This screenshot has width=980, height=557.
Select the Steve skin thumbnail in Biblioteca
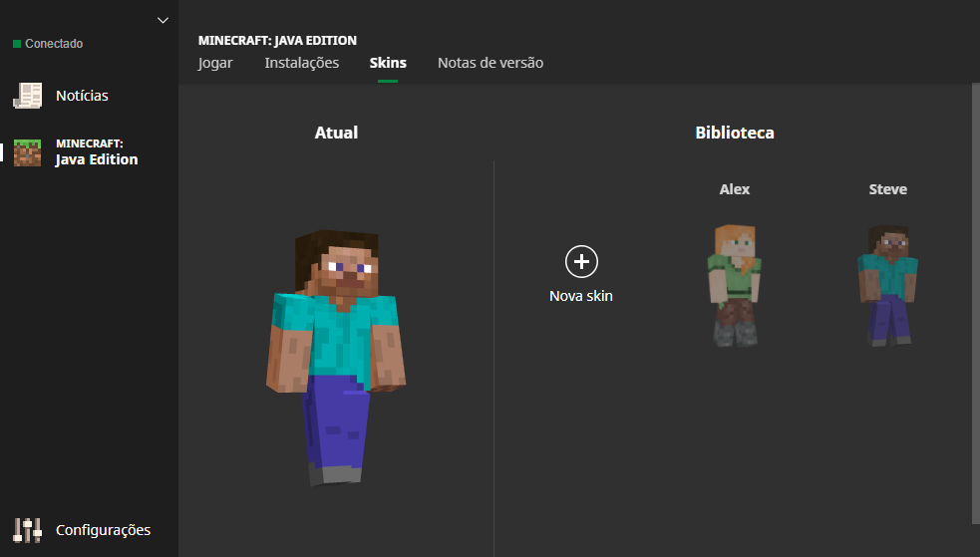click(x=887, y=285)
